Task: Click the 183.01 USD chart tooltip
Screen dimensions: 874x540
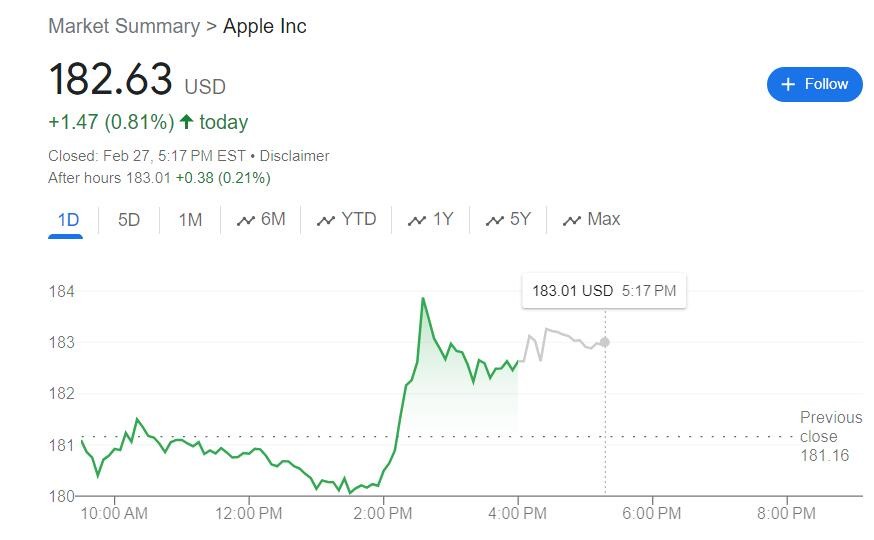Action: [603, 291]
